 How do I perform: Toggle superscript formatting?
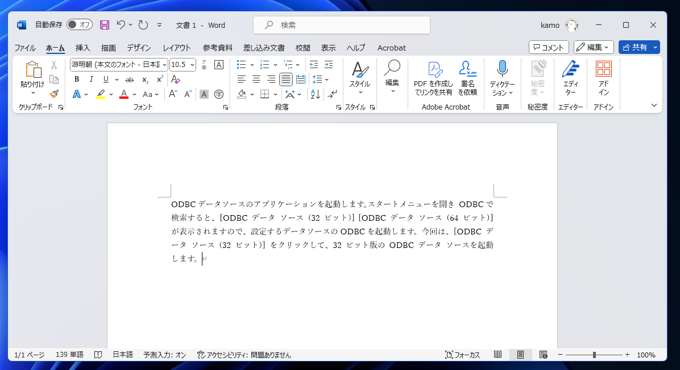(x=160, y=79)
